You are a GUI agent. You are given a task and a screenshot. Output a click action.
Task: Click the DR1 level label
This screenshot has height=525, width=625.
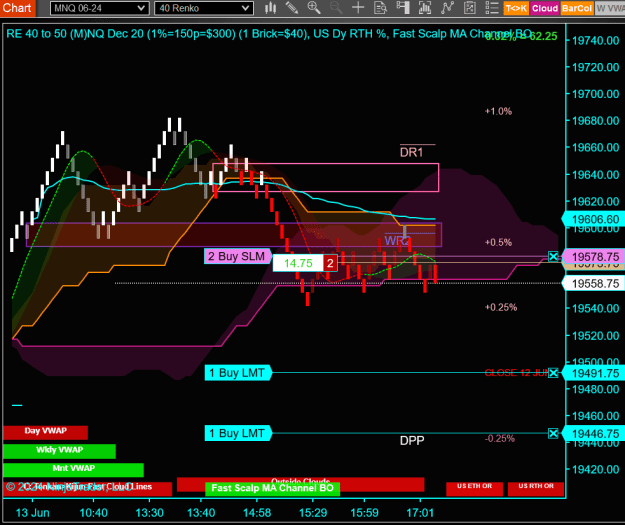411,152
